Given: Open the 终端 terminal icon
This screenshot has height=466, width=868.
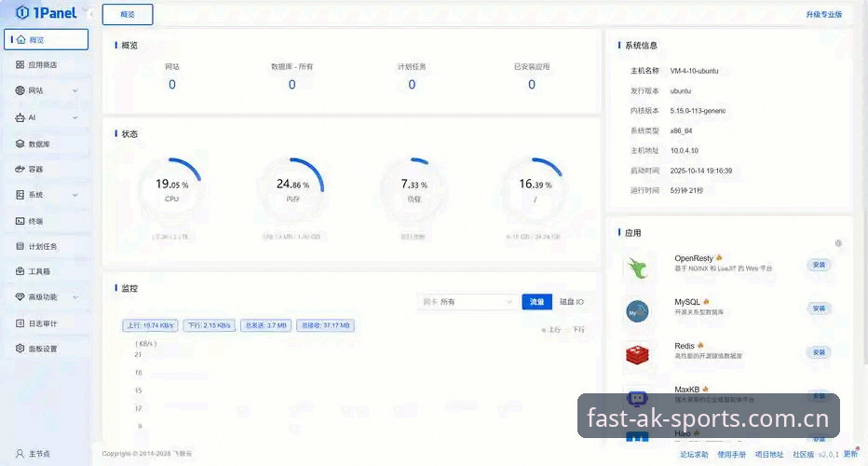Looking at the screenshot, I should click(20, 221).
